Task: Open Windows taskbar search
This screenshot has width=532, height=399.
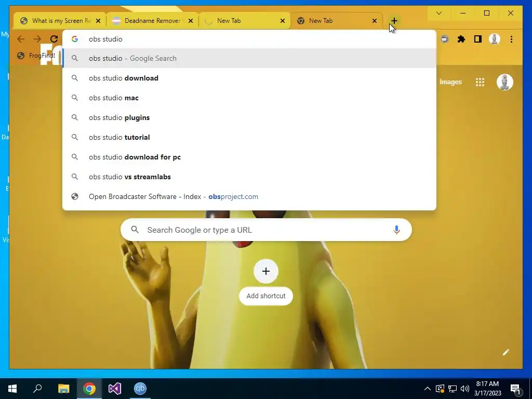Action: [x=37, y=389]
